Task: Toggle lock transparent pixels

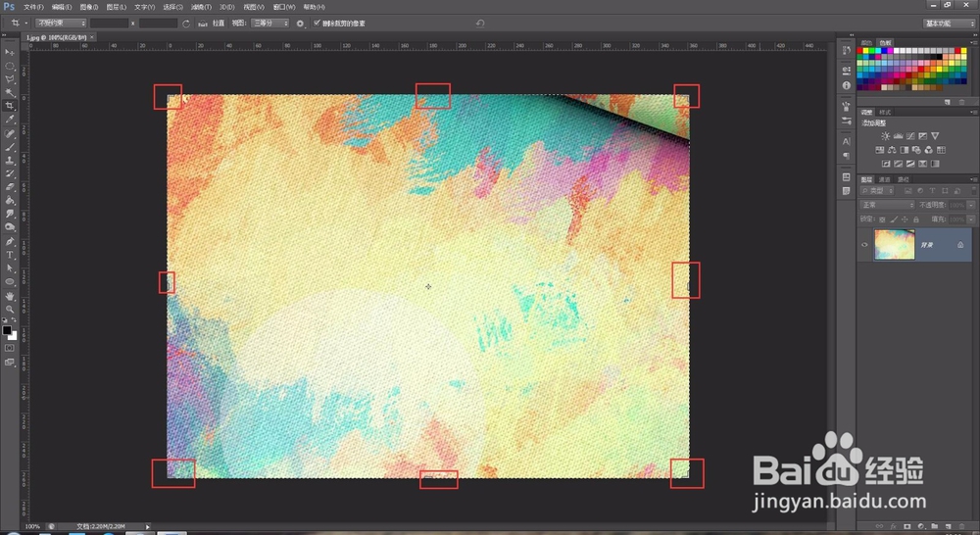Action: coord(882,219)
